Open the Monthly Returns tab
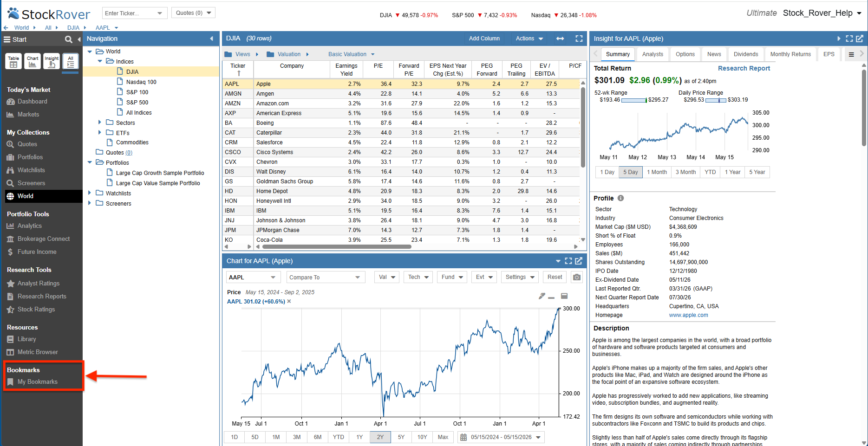The image size is (868, 446). [x=790, y=54]
